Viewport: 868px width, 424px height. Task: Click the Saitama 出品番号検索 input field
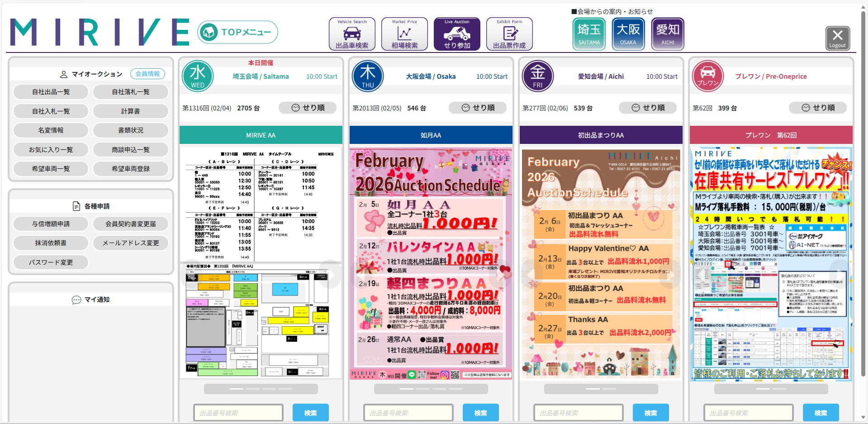click(x=238, y=413)
